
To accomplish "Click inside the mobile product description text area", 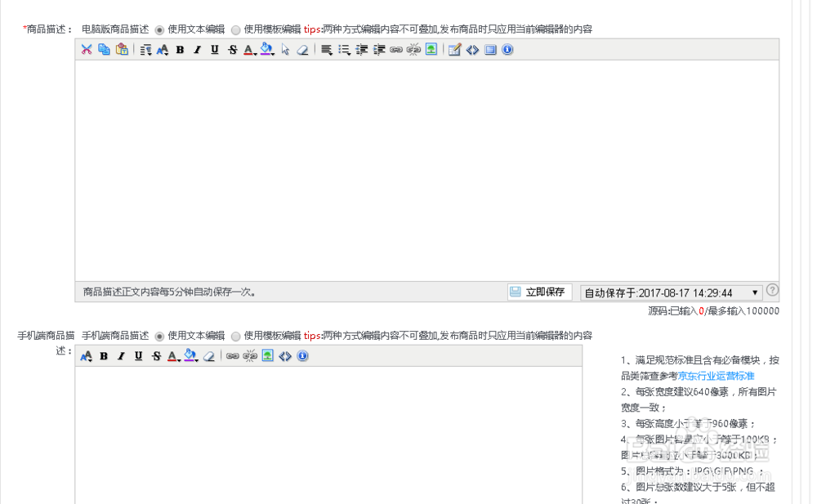I will pos(328,435).
